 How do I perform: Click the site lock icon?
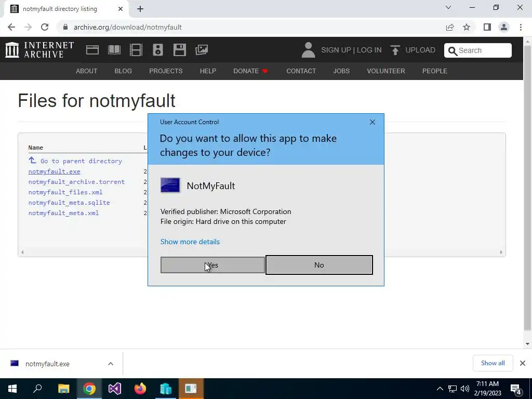tap(65, 27)
